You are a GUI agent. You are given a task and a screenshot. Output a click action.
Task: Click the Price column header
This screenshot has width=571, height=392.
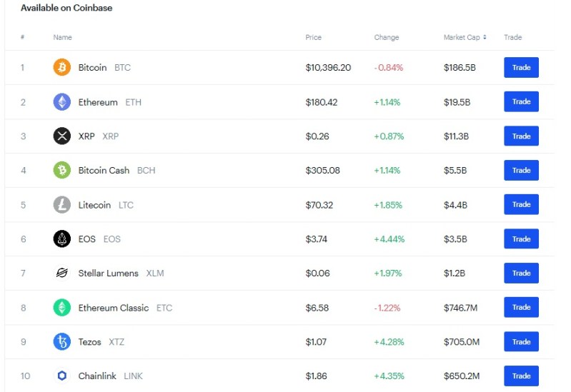(313, 37)
